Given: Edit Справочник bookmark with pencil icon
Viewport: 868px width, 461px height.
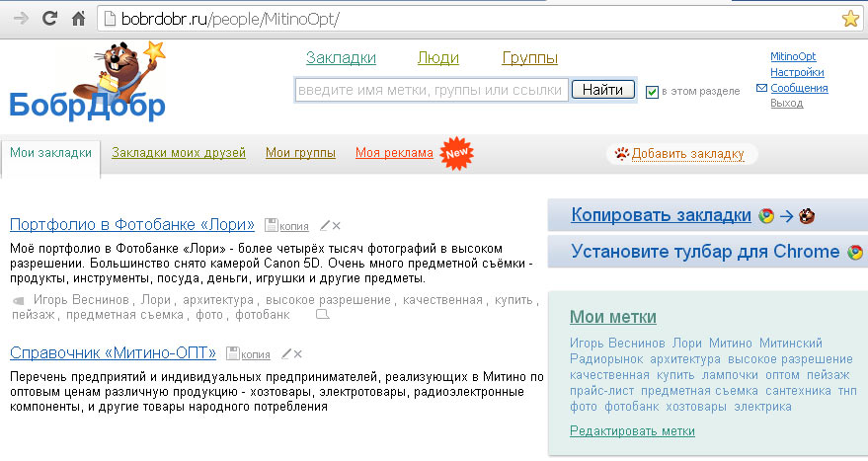Looking at the screenshot, I should [x=286, y=353].
